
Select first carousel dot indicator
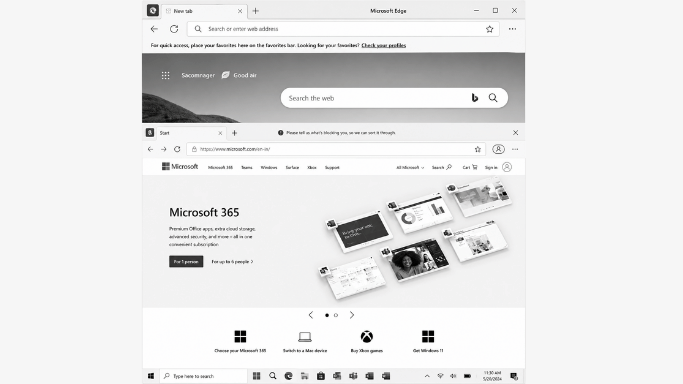327,315
